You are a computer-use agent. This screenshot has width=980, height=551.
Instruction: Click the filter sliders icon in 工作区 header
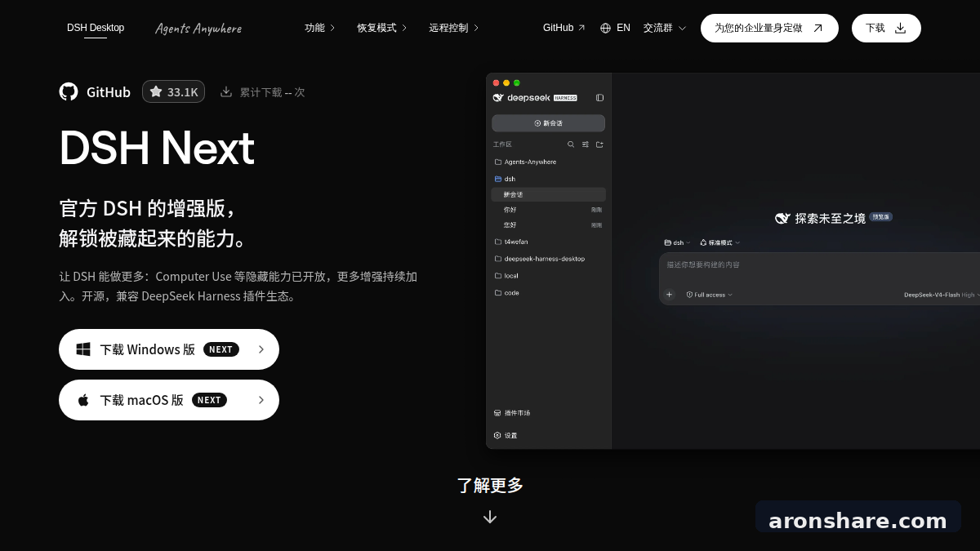[x=585, y=144]
